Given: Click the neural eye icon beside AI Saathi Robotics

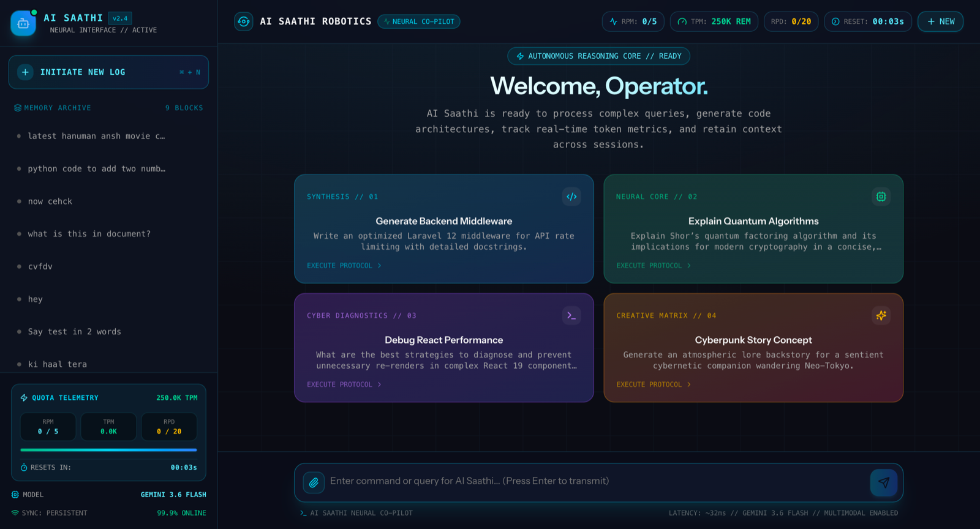Looking at the screenshot, I should (244, 21).
